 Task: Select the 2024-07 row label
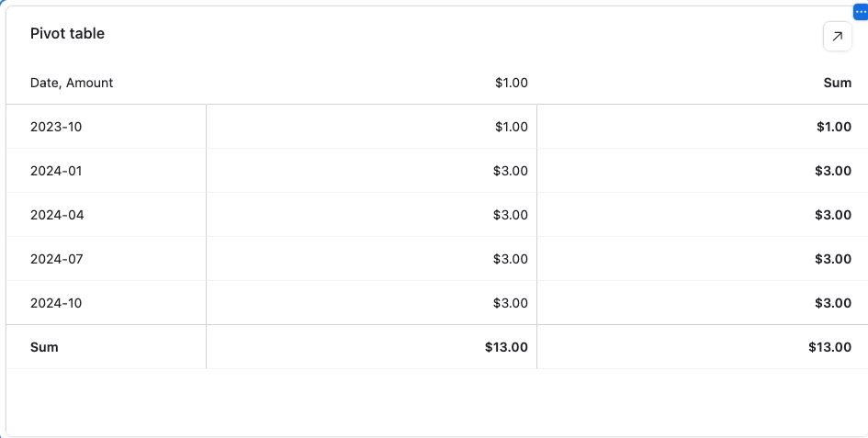click(x=56, y=259)
